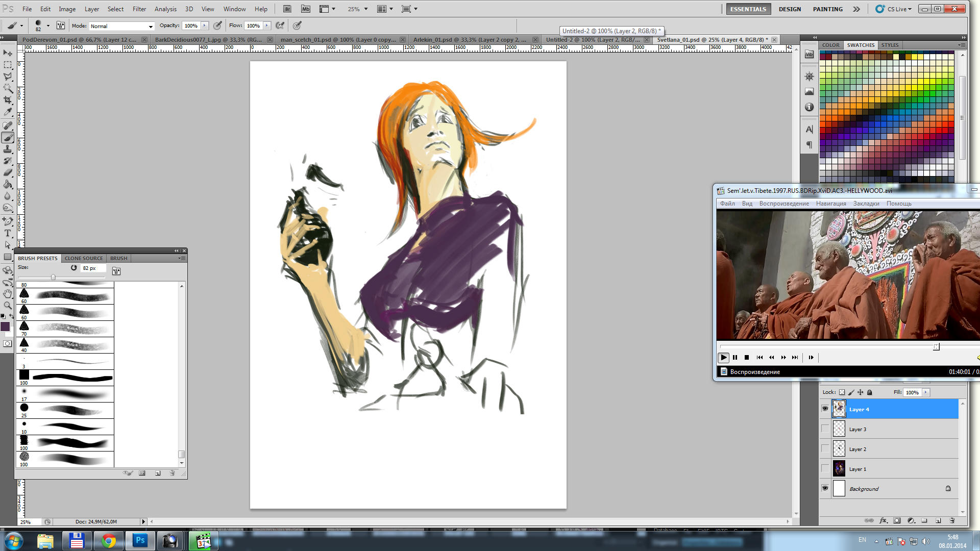Screen dimensions: 980x551
Task: Select the Clone Stamp tool
Action: [8, 149]
